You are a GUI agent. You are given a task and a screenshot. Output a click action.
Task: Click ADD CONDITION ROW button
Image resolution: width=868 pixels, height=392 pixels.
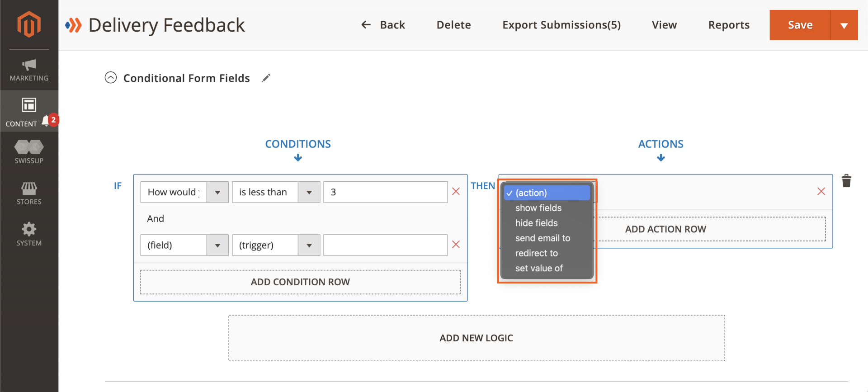pyautogui.click(x=300, y=282)
